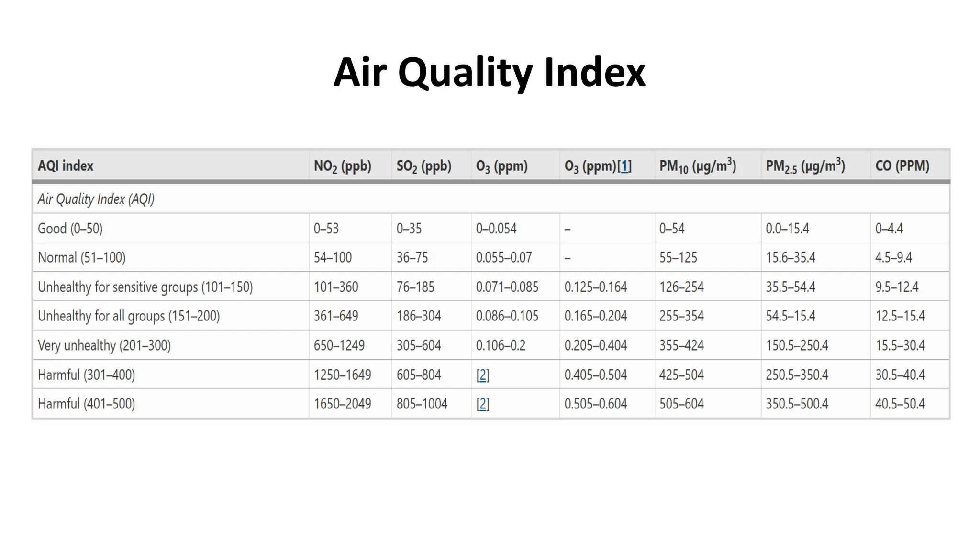Select O3 value 0.071–0.085
980x551 pixels.
tap(507, 287)
